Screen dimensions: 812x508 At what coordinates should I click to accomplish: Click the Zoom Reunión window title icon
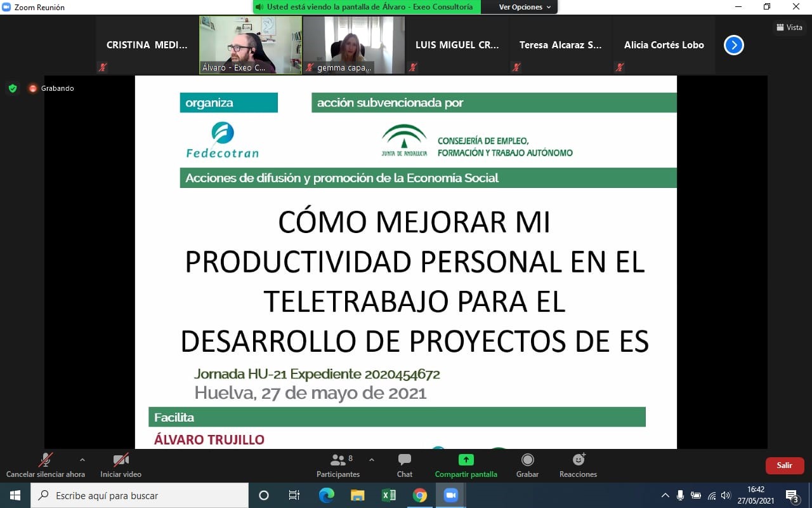tap(7, 7)
